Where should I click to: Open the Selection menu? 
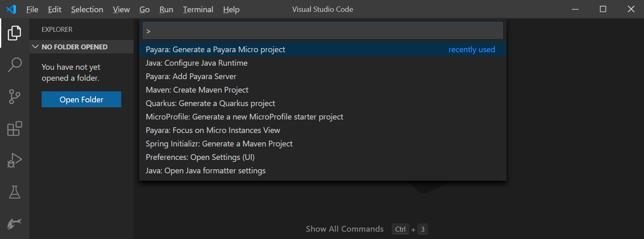tap(87, 9)
